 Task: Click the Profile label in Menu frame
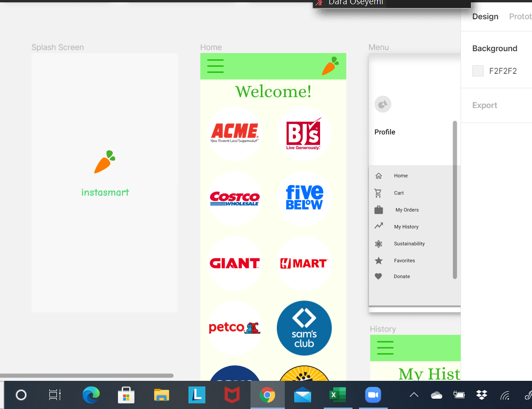click(385, 132)
